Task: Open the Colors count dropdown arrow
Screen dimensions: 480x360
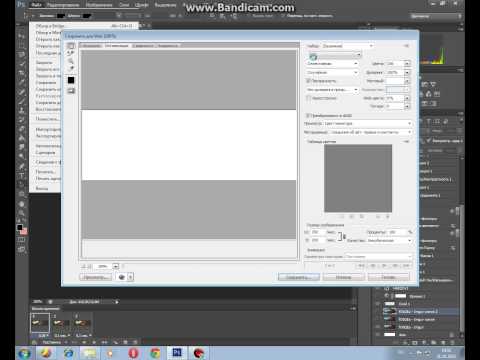Action: click(407, 63)
